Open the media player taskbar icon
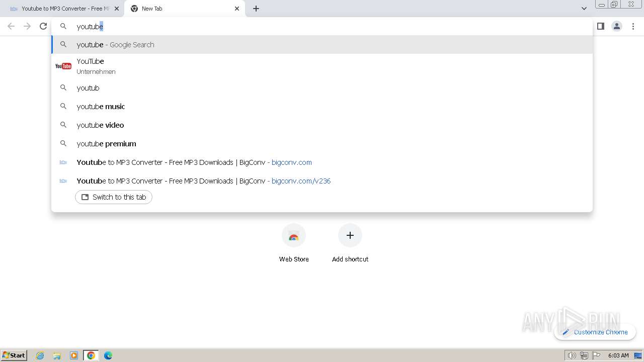Image resolution: width=644 pixels, height=362 pixels. coord(74,355)
